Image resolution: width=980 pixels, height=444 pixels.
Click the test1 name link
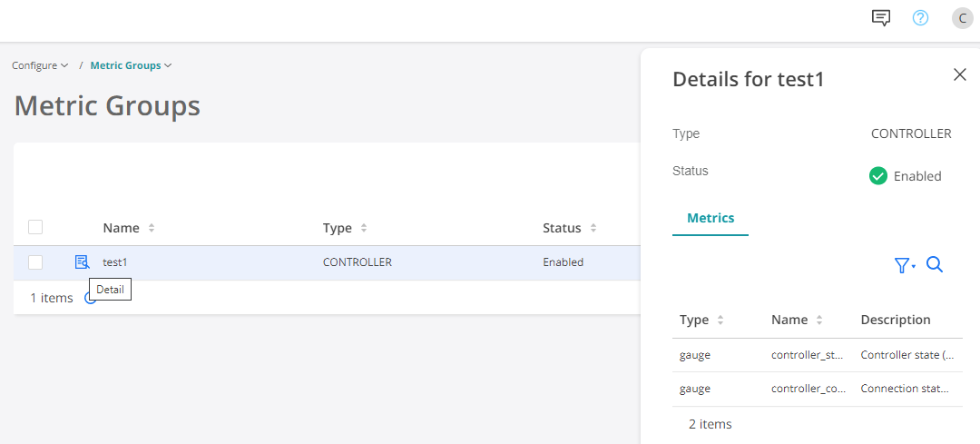coord(115,262)
